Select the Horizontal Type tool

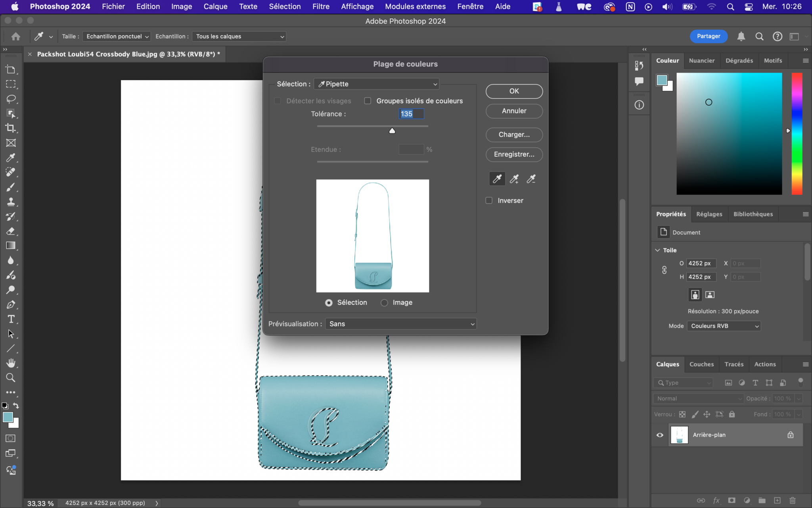coord(11,319)
